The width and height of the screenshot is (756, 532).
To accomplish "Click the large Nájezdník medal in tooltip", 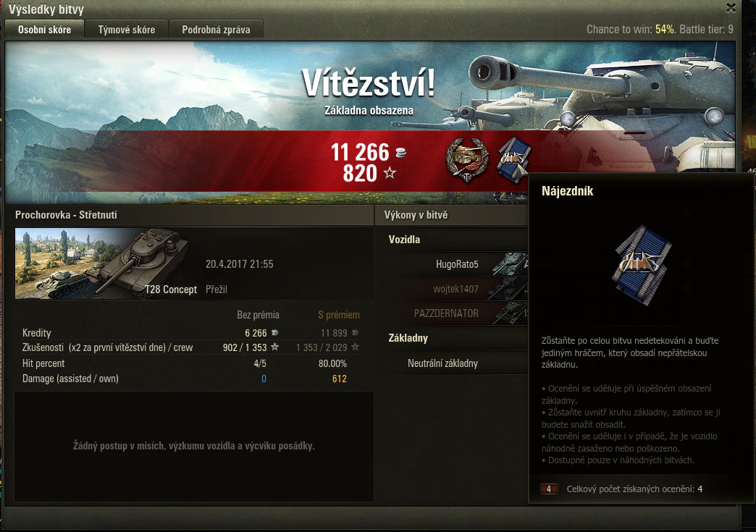I will point(642,265).
